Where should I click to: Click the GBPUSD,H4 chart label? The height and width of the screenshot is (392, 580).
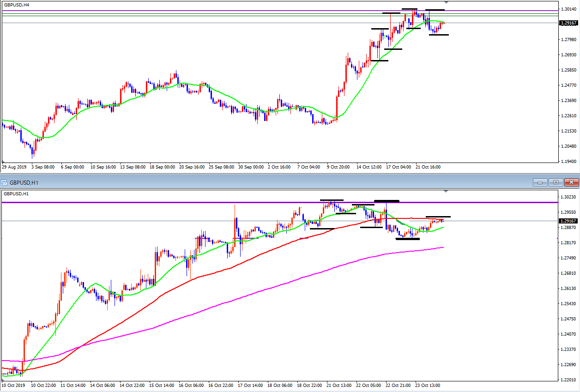pyautogui.click(x=16, y=5)
